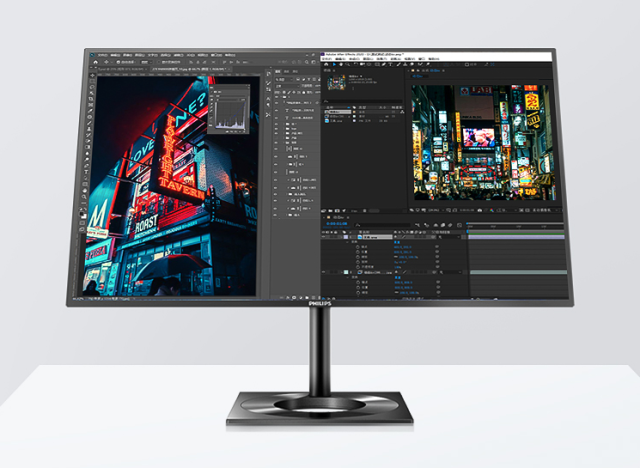Click the curve line in Photoshop's Curves graph
Image resolution: width=640 pixels, height=468 pixels.
236,115
